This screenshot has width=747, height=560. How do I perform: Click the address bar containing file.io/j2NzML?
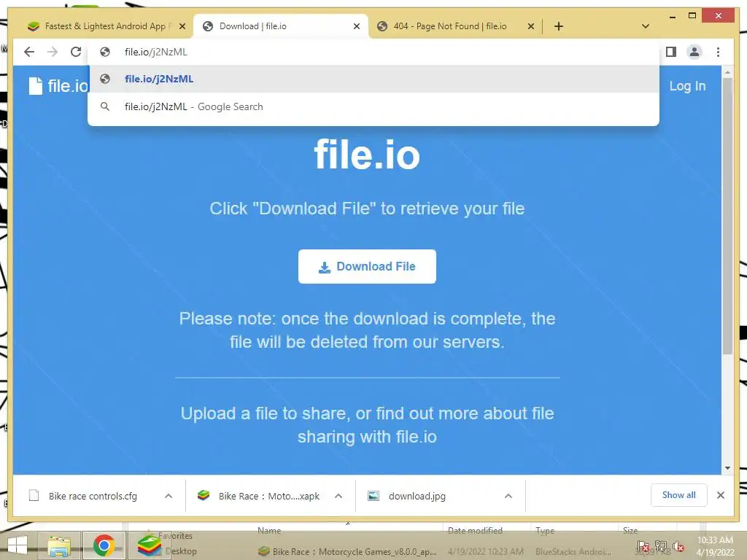tap(373, 52)
